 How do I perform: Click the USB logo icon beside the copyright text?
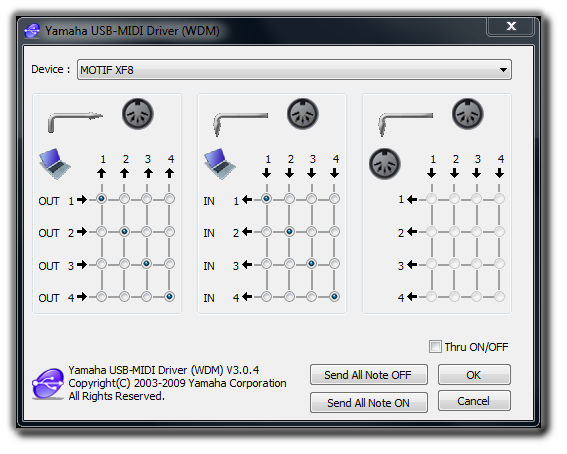[48, 384]
